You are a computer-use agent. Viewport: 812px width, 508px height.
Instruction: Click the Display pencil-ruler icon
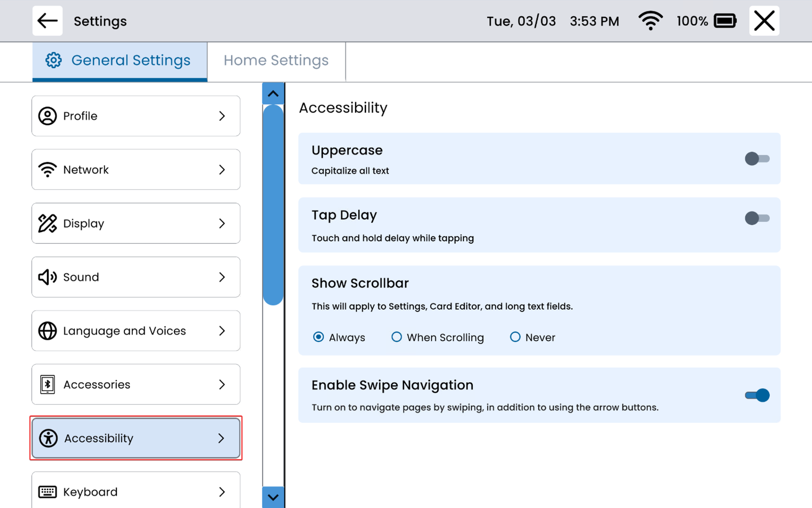tap(47, 223)
